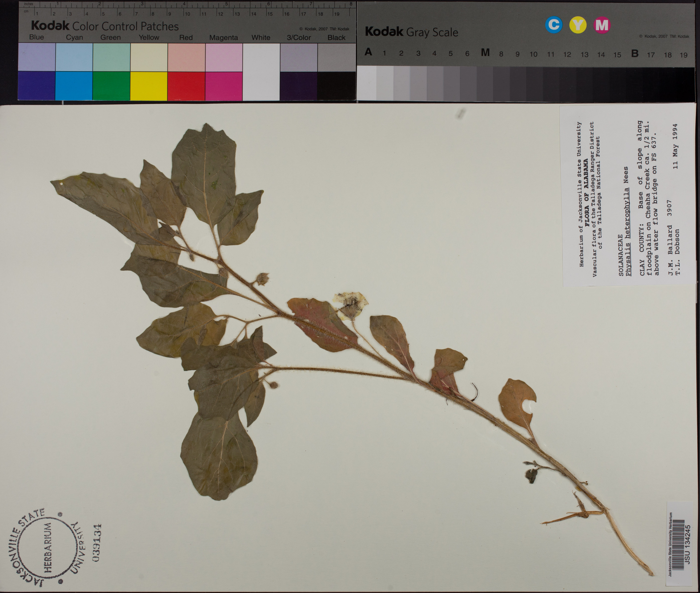Select the dark purple 3/Color patch
Screen dimensions: 700x593
(299, 86)
